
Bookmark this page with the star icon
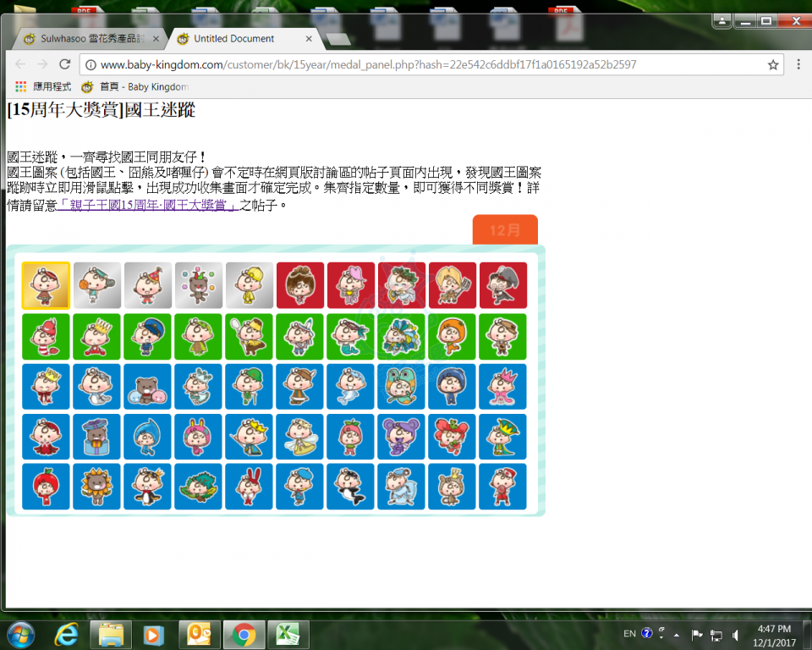(x=772, y=64)
